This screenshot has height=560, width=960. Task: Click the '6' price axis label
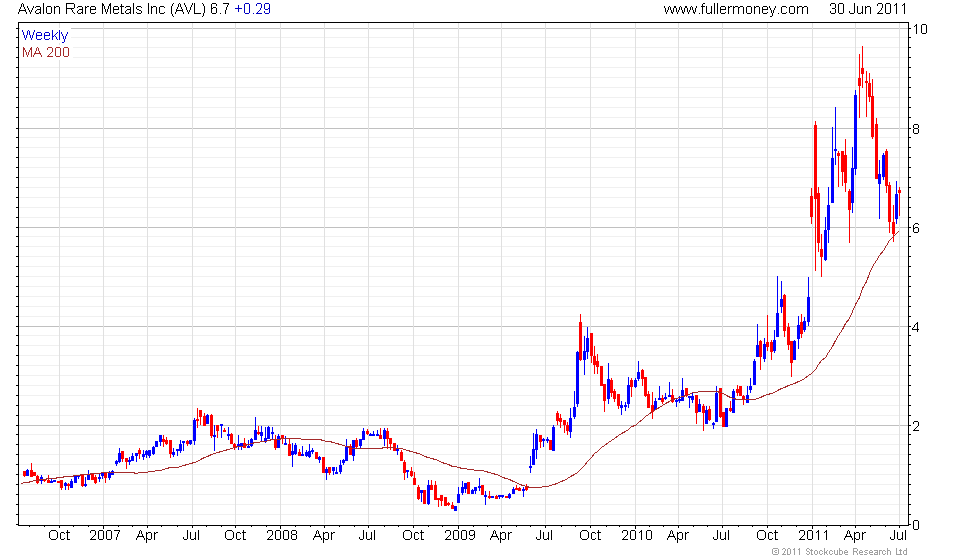[916, 228]
